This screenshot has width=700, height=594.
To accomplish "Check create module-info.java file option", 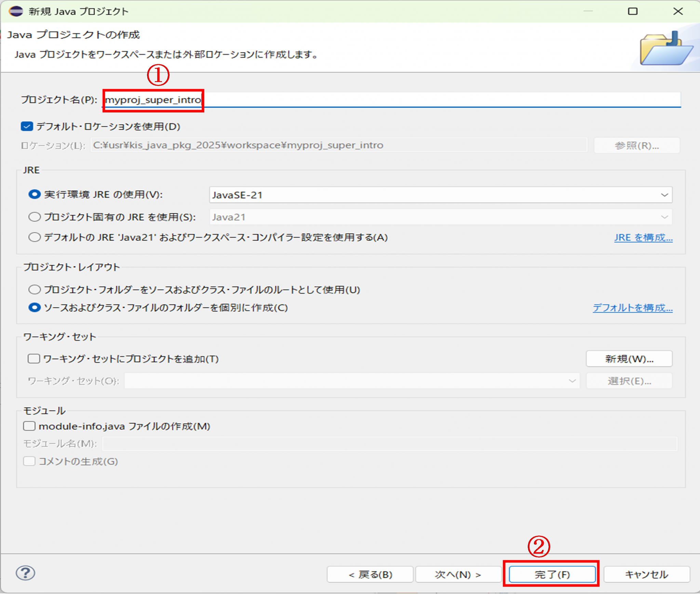I will [29, 426].
